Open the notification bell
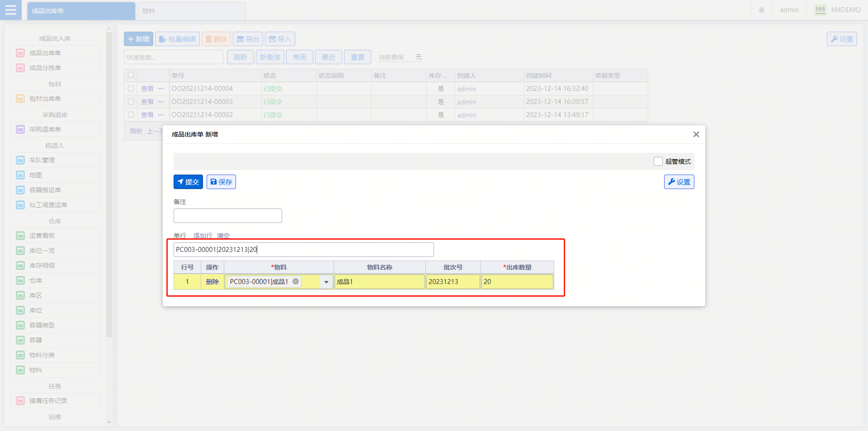This screenshot has width=868, height=431. tap(762, 10)
